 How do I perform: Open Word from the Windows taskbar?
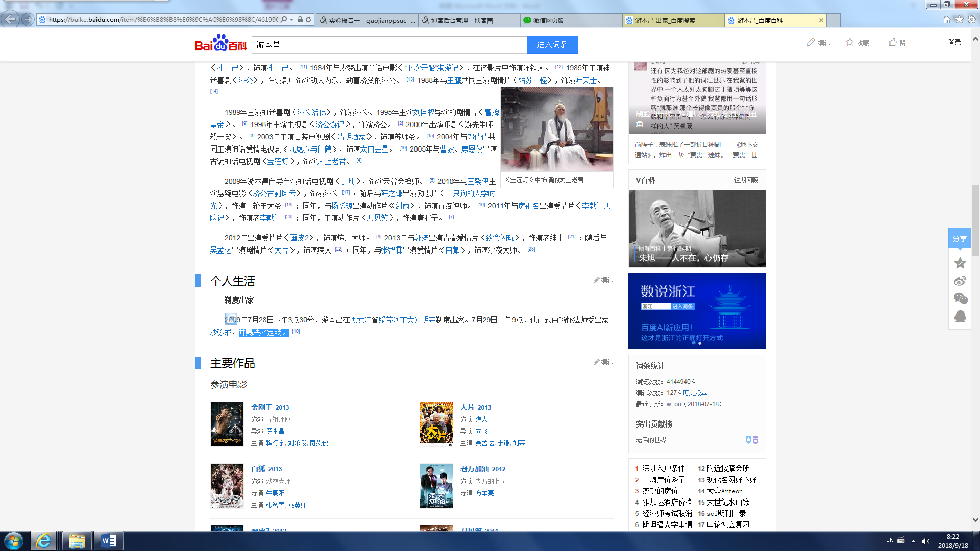pyautogui.click(x=108, y=541)
